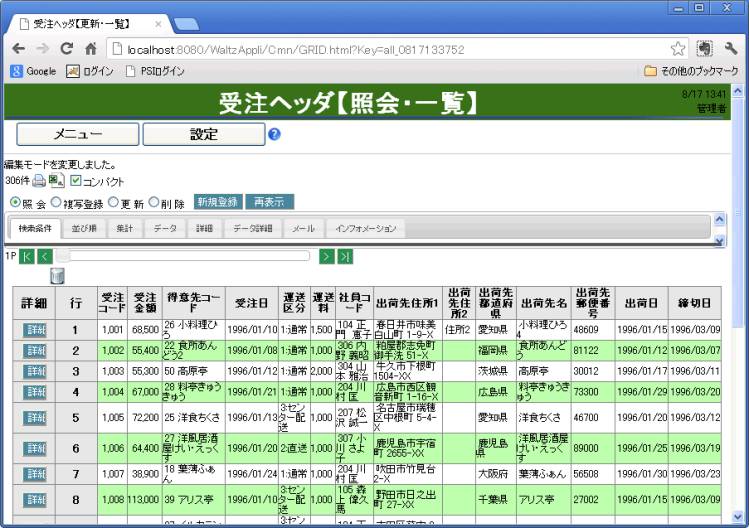Switch to the 集計 tab
This screenshot has width=749, height=528.
(125, 229)
